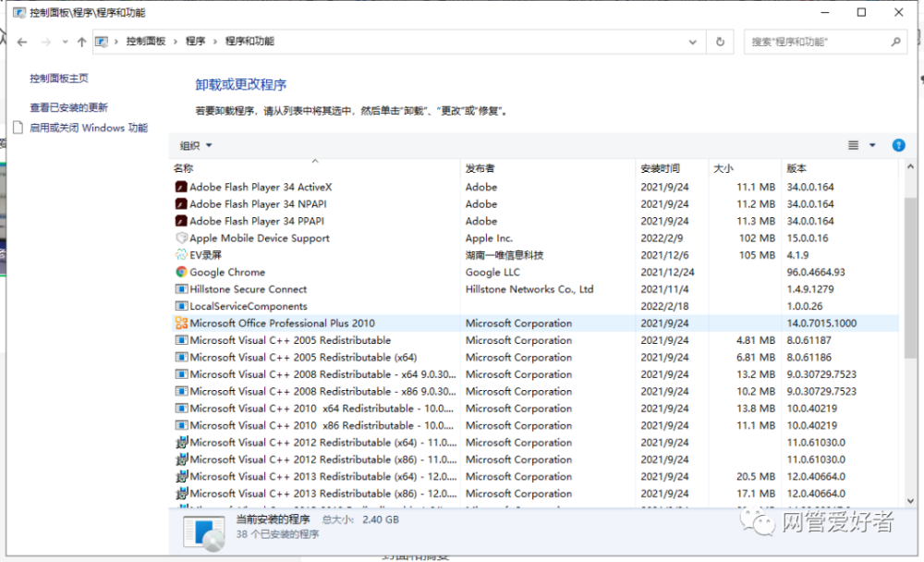Open the 查看已安装的更新 link
This screenshot has height=562, width=924.
coord(69,107)
